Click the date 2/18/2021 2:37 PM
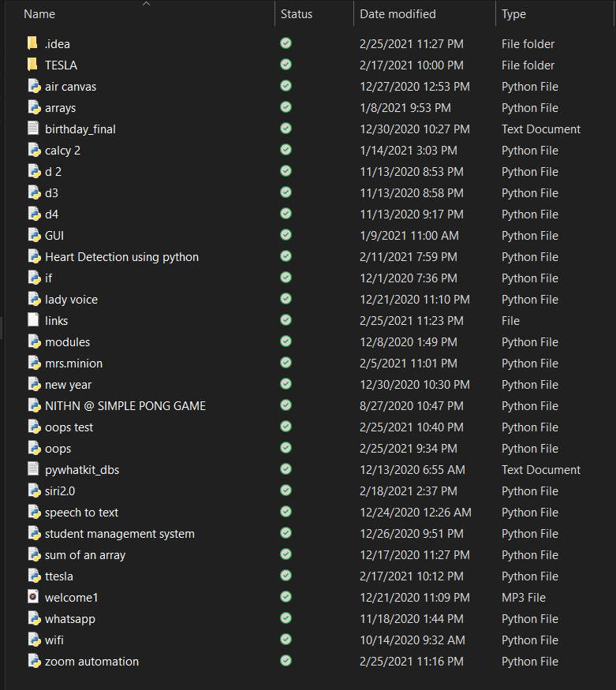The image size is (616, 690). [x=409, y=491]
